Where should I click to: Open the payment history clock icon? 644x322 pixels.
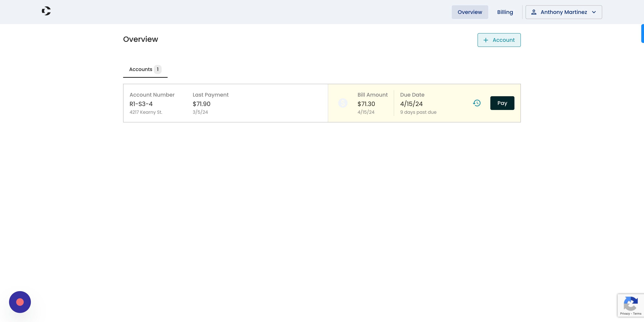point(477,103)
